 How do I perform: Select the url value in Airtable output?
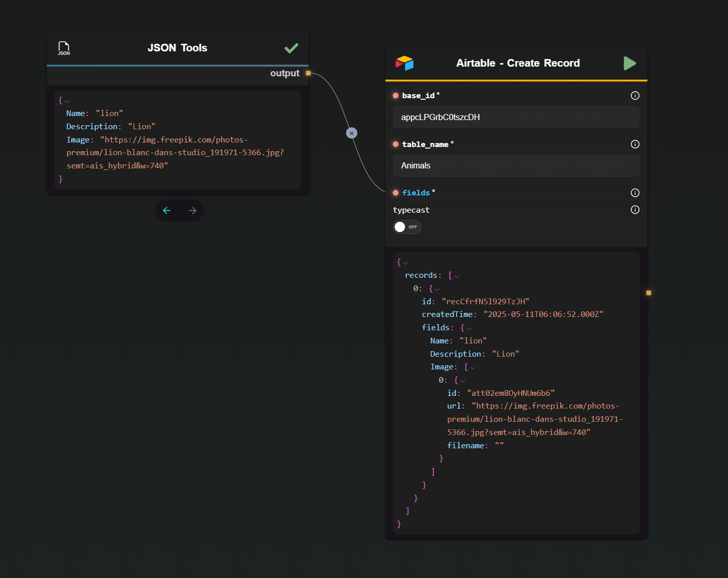(x=535, y=419)
